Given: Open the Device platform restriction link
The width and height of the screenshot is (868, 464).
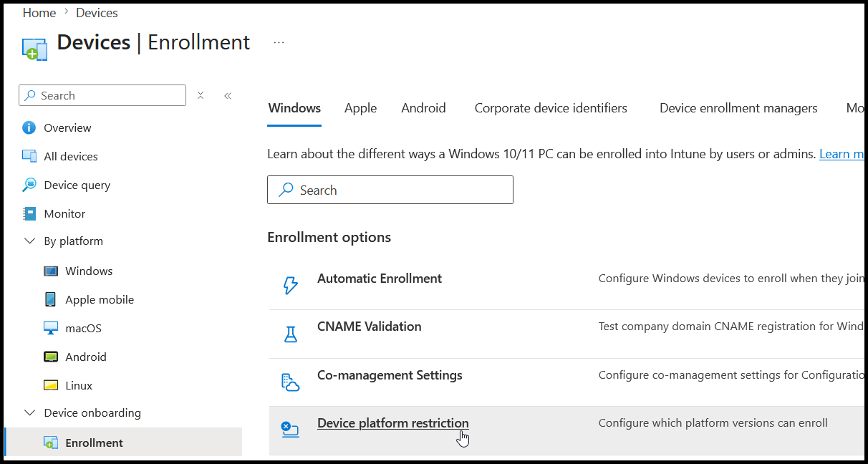Looking at the screenshot, I should (x=393, y=423).
